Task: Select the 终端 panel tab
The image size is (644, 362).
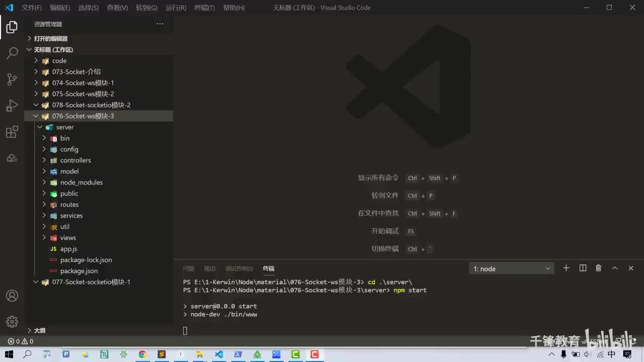Action: pyautogui.click(x=269, y=268)
